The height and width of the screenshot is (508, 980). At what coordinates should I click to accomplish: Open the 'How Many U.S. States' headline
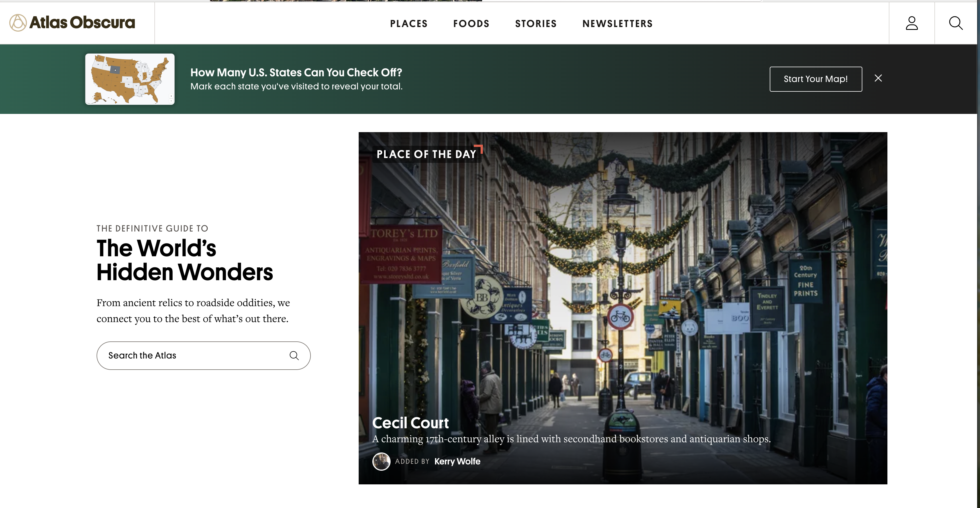tap(296, 72)
